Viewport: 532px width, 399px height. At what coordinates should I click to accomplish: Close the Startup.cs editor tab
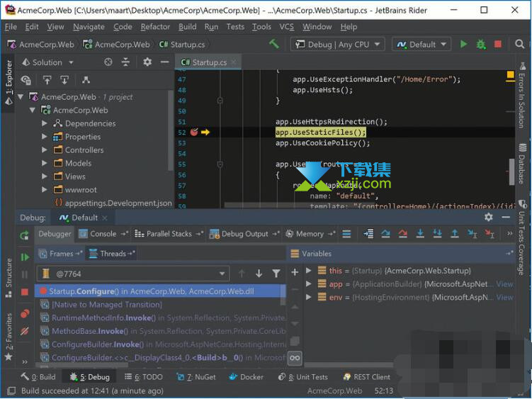click(234, 62)
